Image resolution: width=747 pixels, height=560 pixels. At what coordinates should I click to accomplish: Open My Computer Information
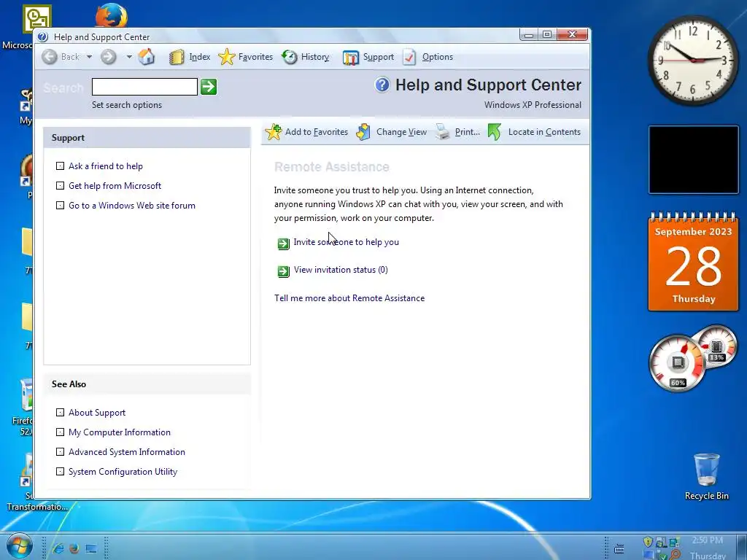(x=120, y=432)
